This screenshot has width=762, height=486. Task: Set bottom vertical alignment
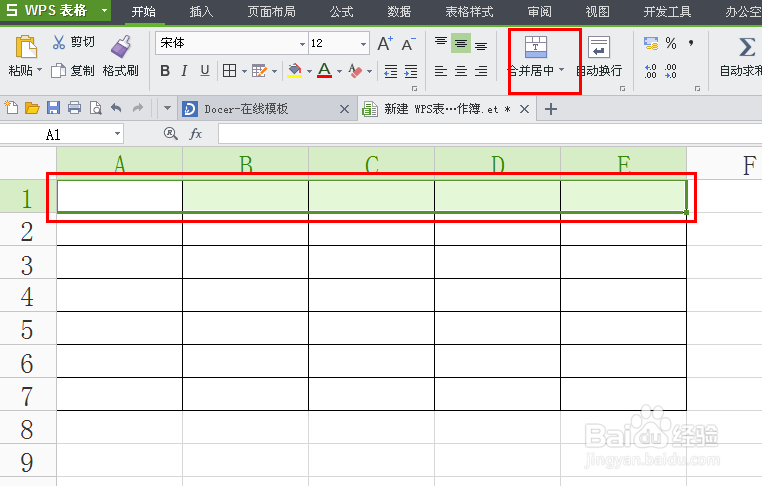click(481, 45)
